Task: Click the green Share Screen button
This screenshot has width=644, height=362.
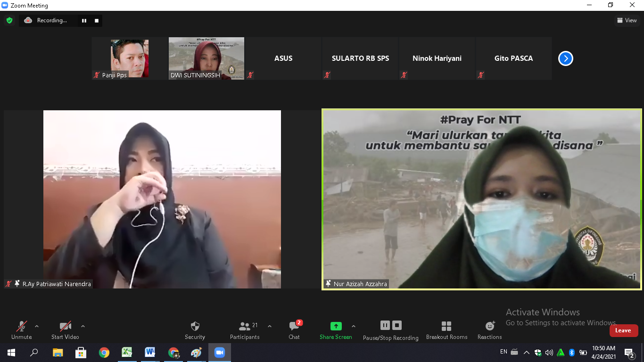Action: pos(336,330)
